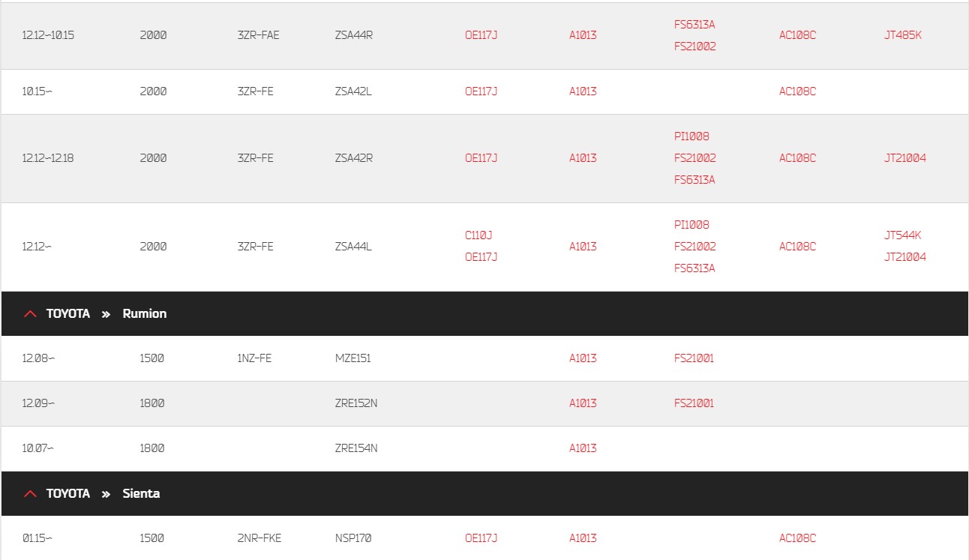
Task: Open FS6313A link in ZSA44L row
Action: [694, 268]
